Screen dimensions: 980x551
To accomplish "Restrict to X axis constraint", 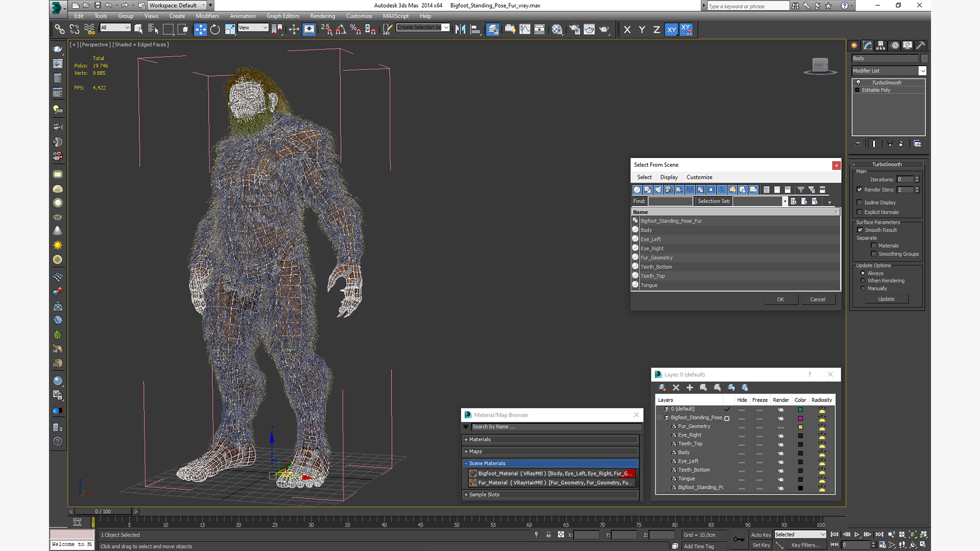I will [x=627, y=30].
